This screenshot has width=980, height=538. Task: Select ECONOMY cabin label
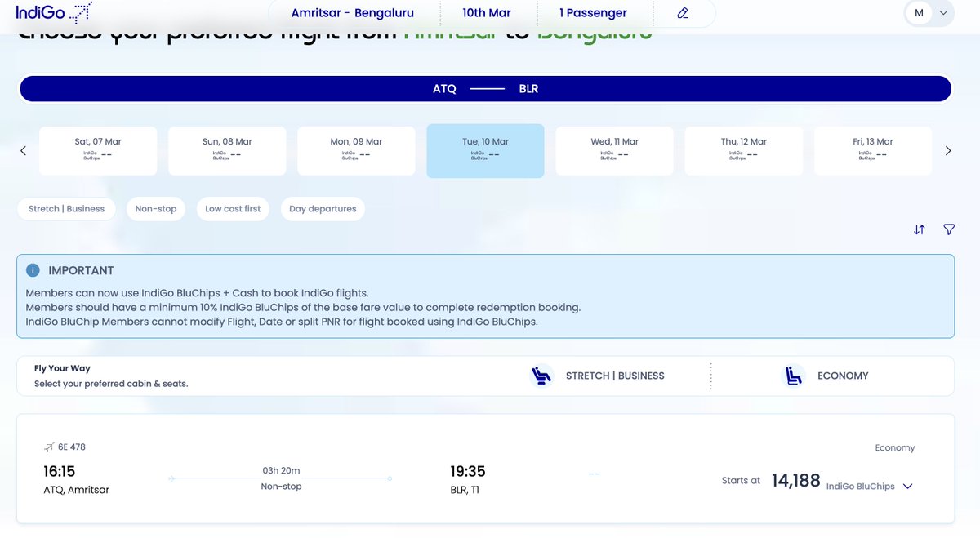click(843, 376)
